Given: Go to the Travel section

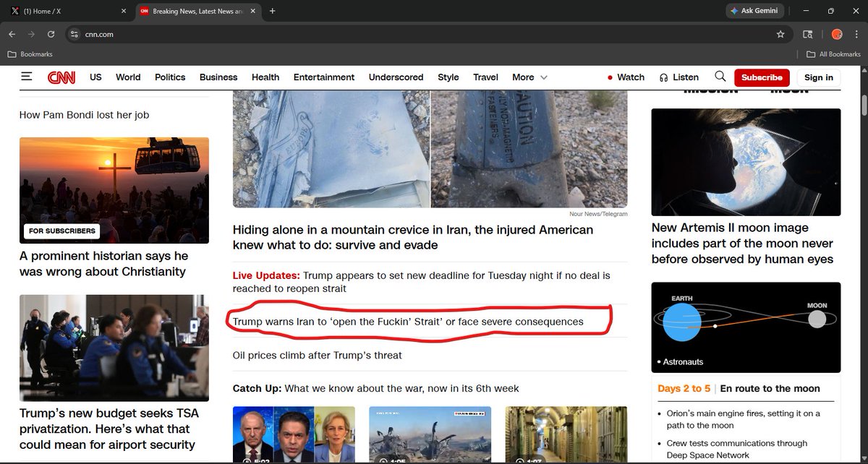Looking at the screenshot, I should [486, 77].
